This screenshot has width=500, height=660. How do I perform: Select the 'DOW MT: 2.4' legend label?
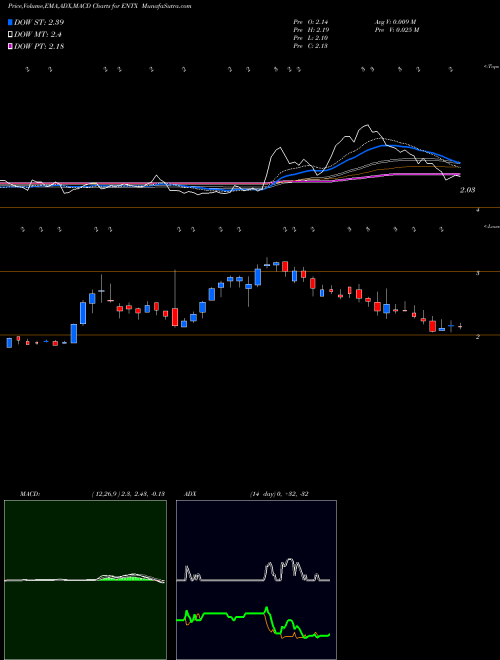pos(38,35)
